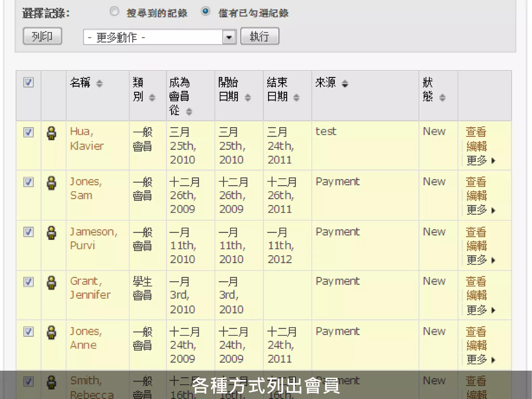The height and width of the screenshot is (399, 532).
Task: Click 學生會員 type in Grant, Jennifer row
Action: (142, 288)
